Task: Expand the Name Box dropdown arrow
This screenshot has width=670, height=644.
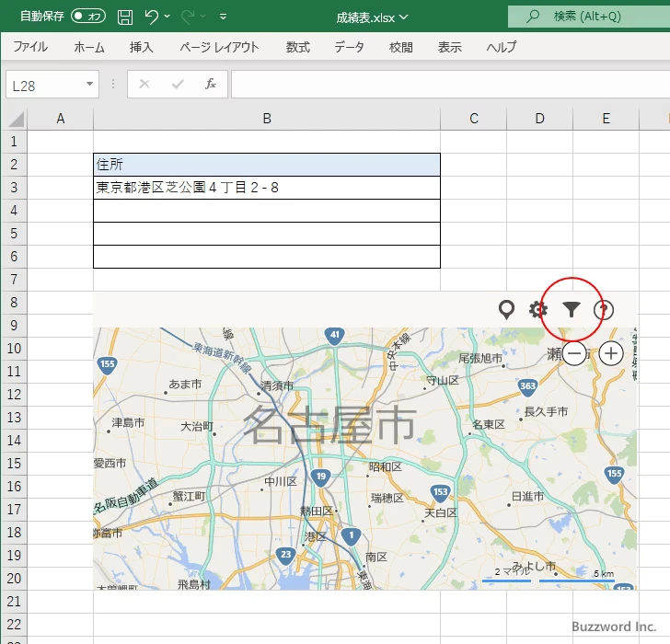Action: tap(90, 84)
